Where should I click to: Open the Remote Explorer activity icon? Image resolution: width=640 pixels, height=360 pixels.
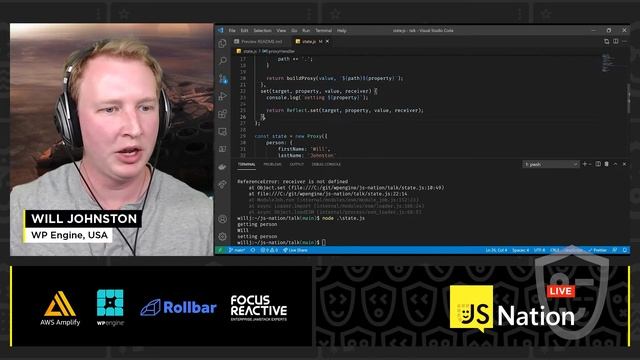click(x=222, y=131)
